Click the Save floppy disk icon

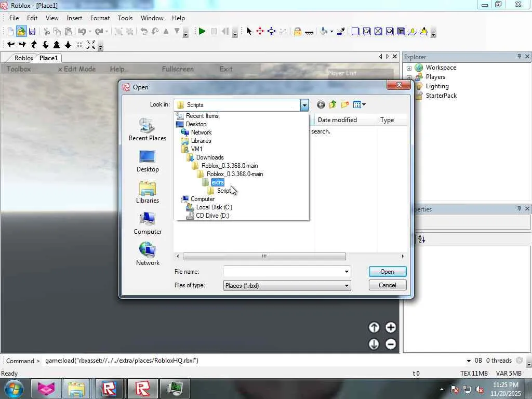32,32
